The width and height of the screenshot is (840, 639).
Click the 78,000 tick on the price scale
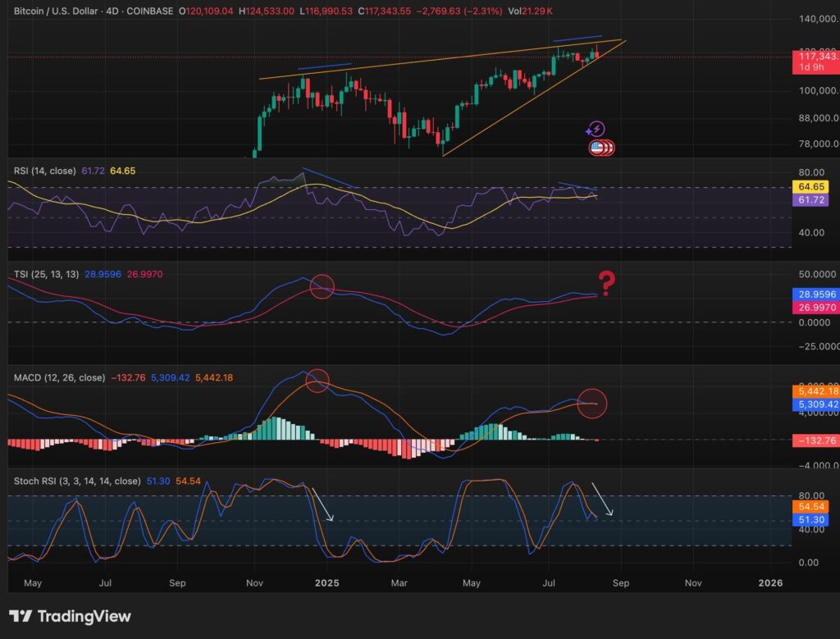819,144
